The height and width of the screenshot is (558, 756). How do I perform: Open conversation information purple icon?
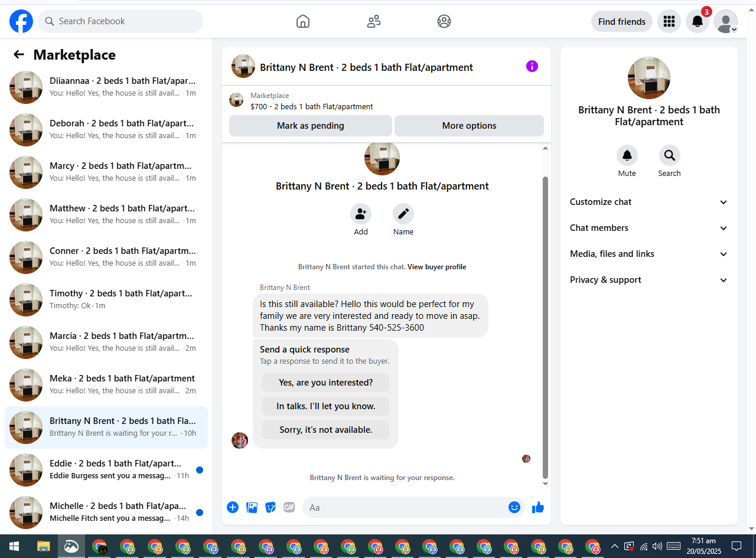[x=532, y=66]
